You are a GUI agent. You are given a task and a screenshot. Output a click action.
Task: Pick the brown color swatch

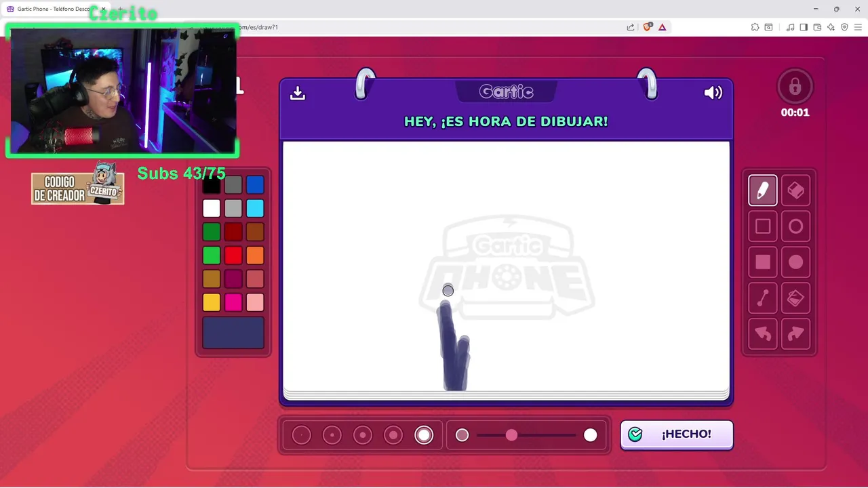255,232
